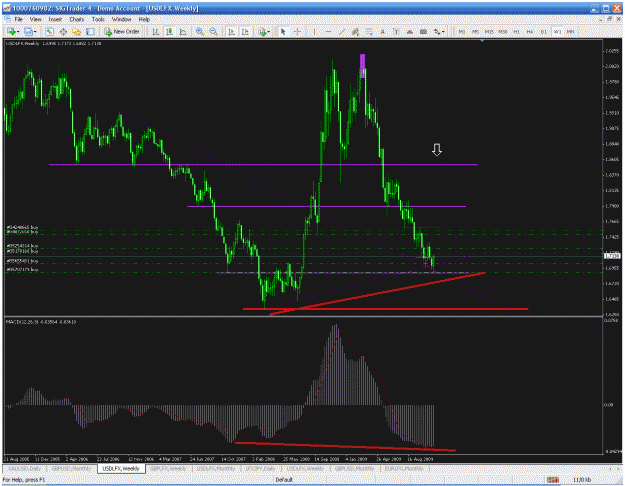The width and height of the screenshot is (625, 486).
Task: Close the inner chart window
Action: (x=619, y=19)
